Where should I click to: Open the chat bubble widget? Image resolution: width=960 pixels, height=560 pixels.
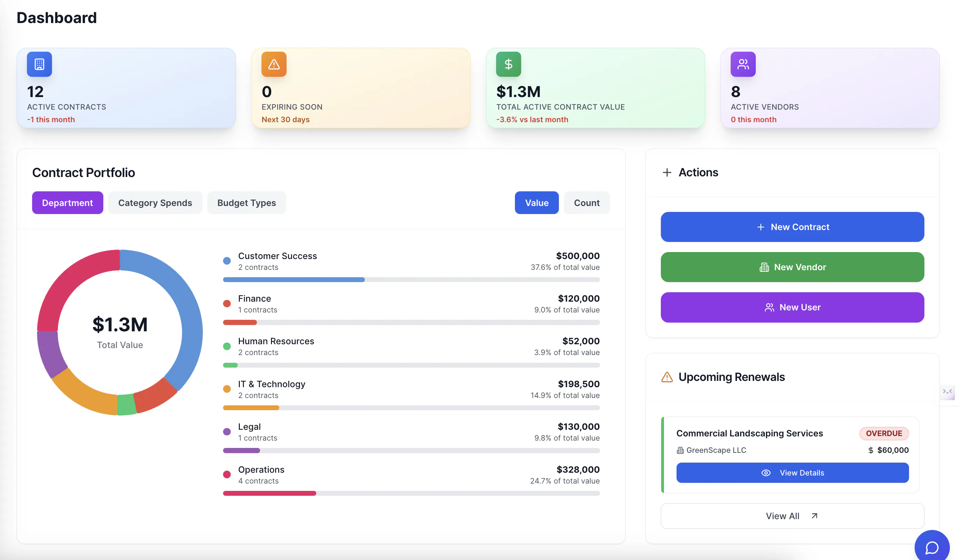(932, 547)
